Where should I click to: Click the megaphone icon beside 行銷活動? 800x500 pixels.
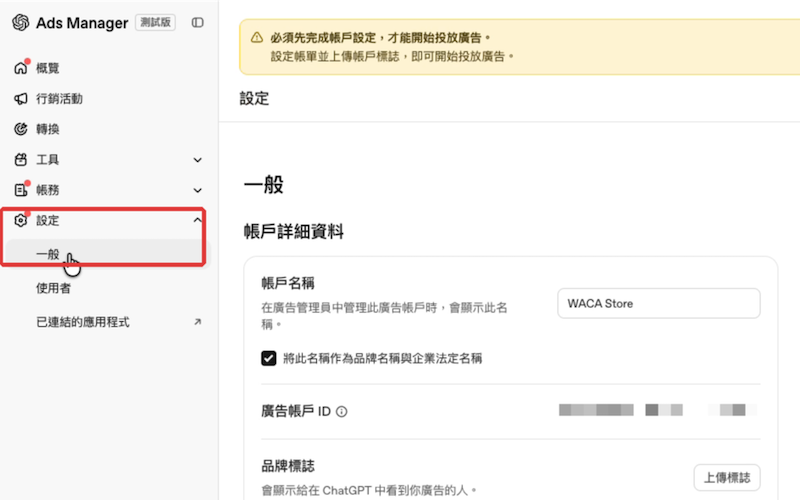click(20, 98)
